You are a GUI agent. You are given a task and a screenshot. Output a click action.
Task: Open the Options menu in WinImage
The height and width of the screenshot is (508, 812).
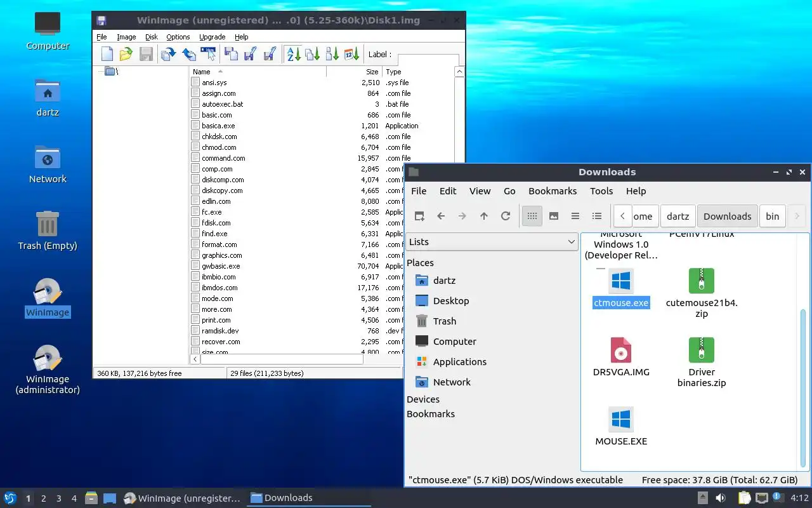pos(178,37)
